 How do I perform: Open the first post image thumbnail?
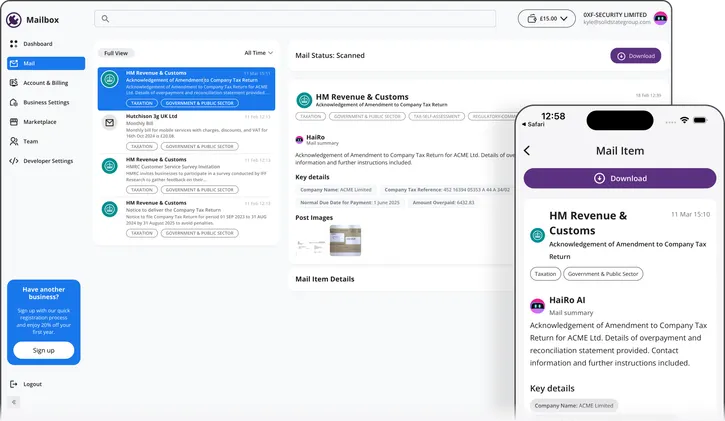click(x=311, y=246)
